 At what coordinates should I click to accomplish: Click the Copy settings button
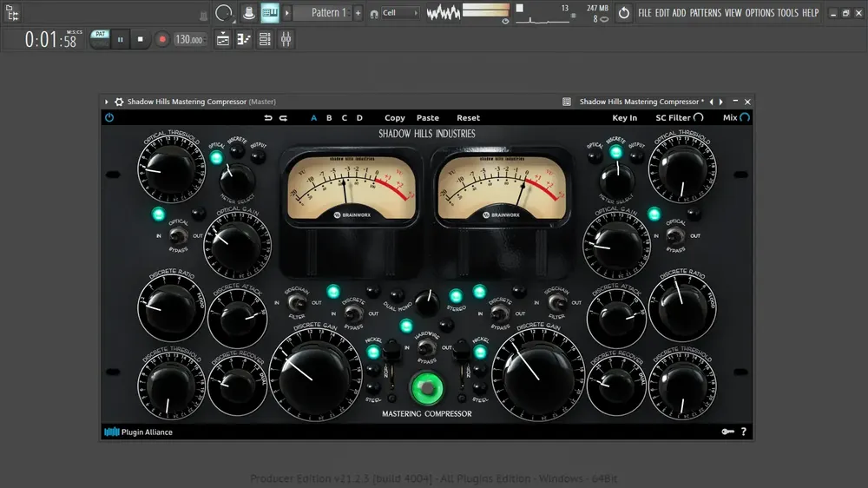395,118
